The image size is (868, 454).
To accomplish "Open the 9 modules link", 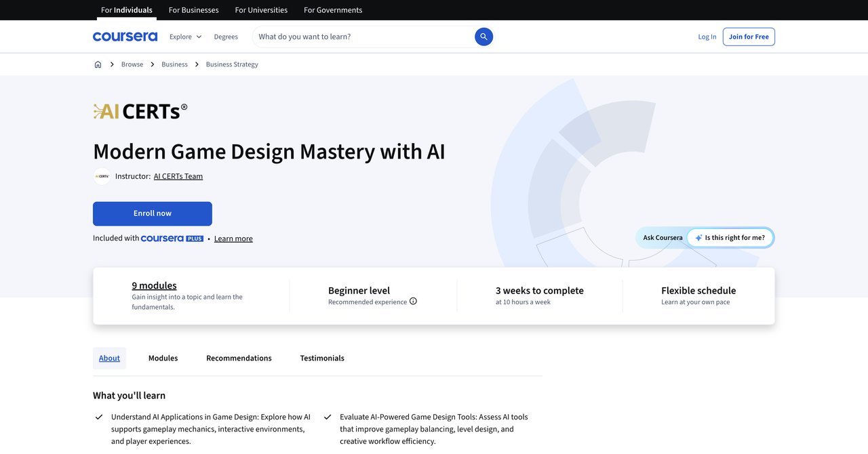I will (x=154, y=285).
